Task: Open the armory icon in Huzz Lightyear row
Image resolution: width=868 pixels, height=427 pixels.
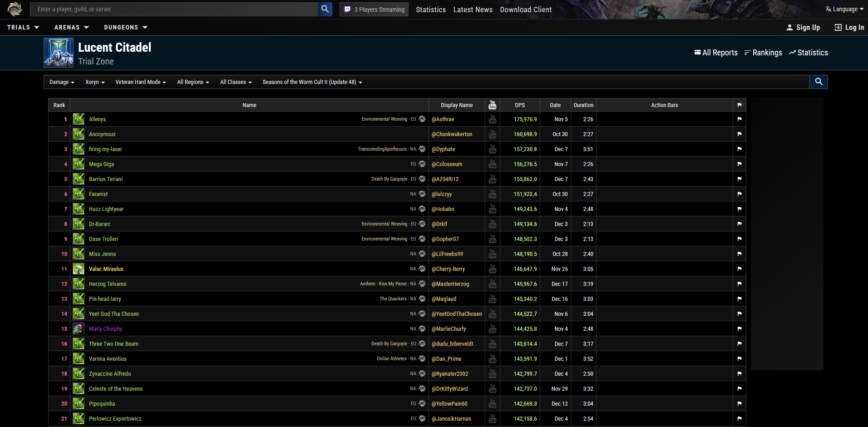Action: 422,209
